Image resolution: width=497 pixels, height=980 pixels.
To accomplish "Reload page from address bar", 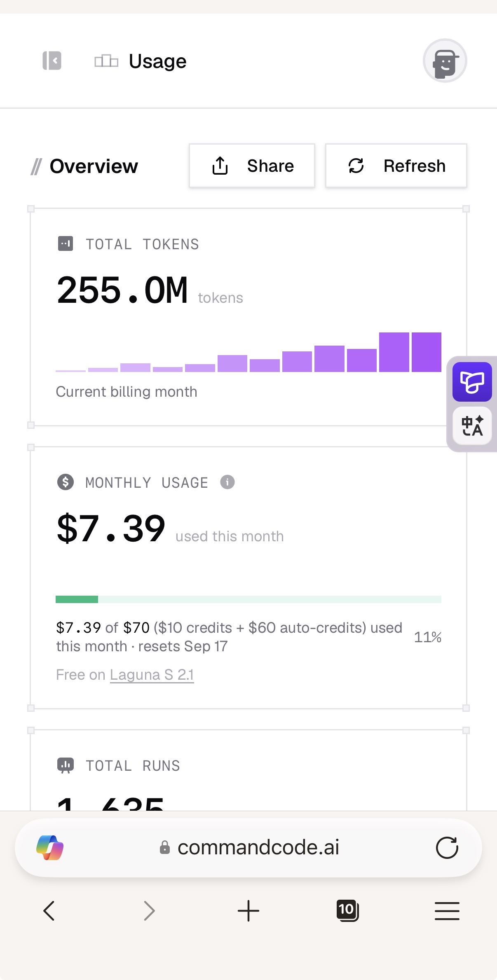I will [447, 848].
